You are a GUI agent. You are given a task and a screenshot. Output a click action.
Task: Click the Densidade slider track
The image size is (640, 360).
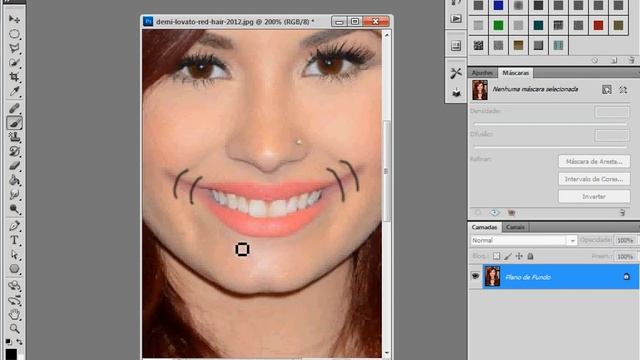549,123
